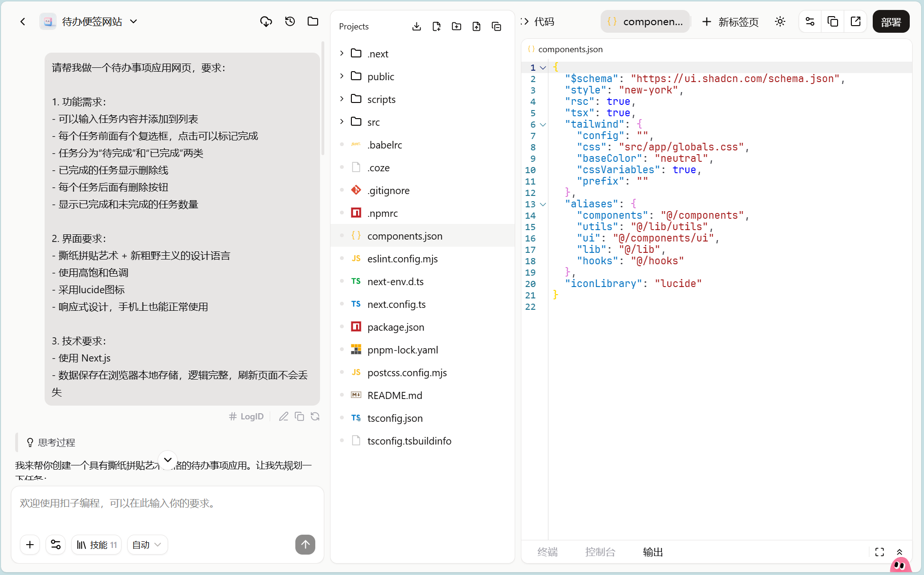The image size is (924, 575).
Task: Click the cloud download icon in chat header
Action: pos(266,21)
